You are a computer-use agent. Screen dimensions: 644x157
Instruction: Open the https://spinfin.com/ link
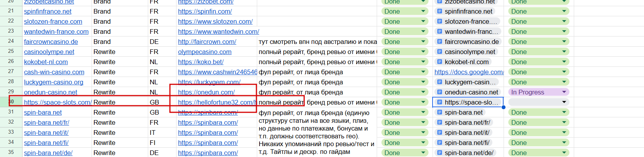click(205, 11)
